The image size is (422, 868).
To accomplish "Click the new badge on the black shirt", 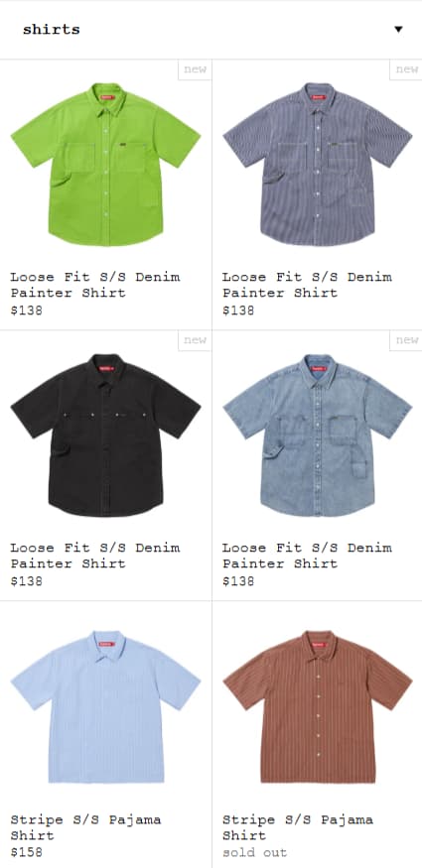I will tap(195, 340).
